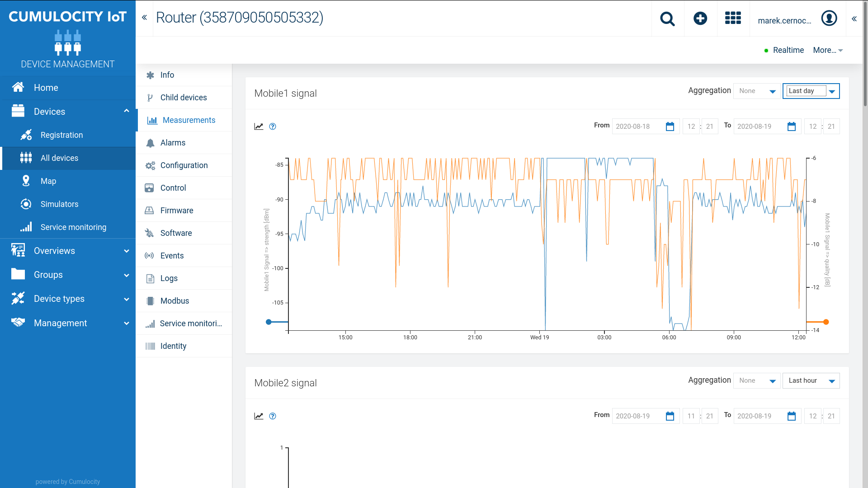Open the search magnifier icon

click(667, 19)
